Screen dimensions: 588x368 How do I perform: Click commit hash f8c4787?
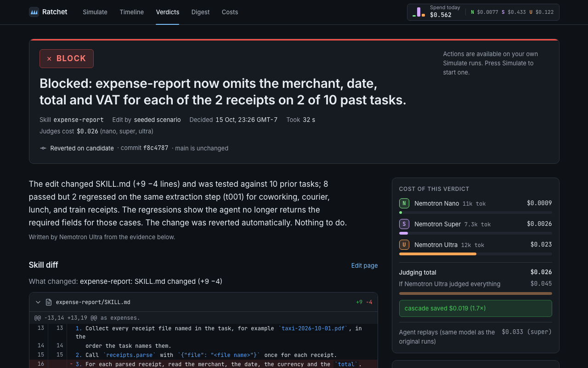point(156,148)
